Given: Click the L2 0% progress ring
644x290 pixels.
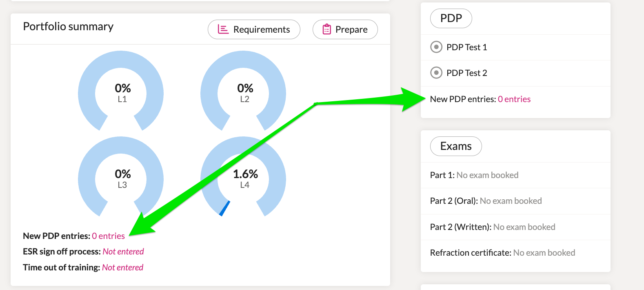Looking at the screenshot, I should pos(243,91).
